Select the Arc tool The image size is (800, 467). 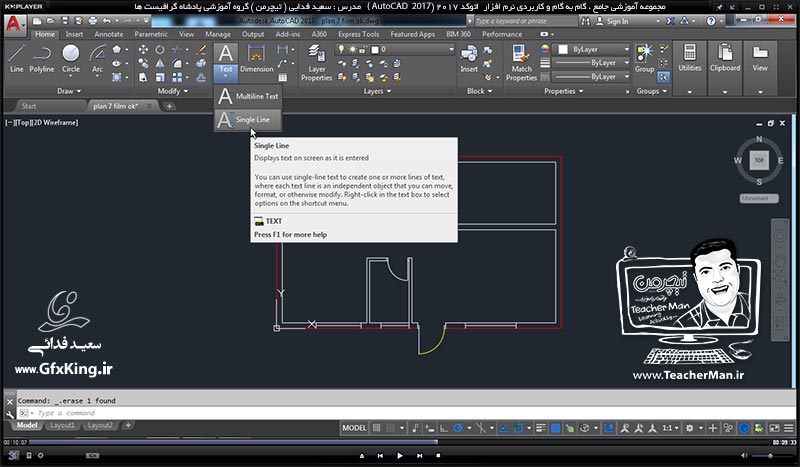click(x=97, y=58)
